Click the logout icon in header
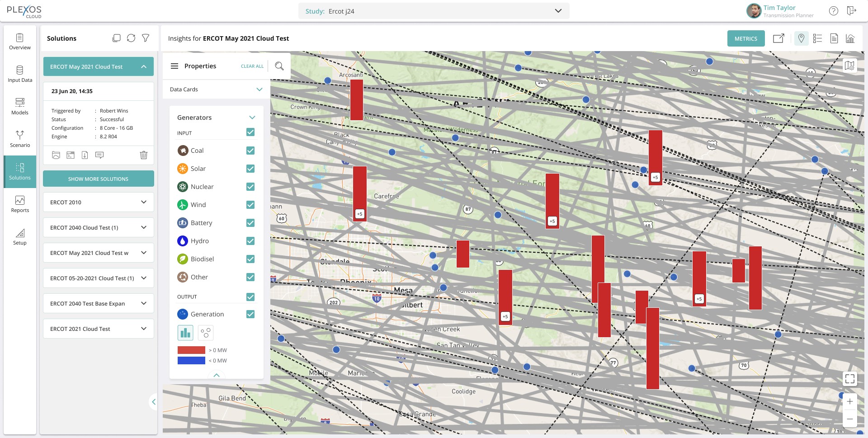 (852, 11)
